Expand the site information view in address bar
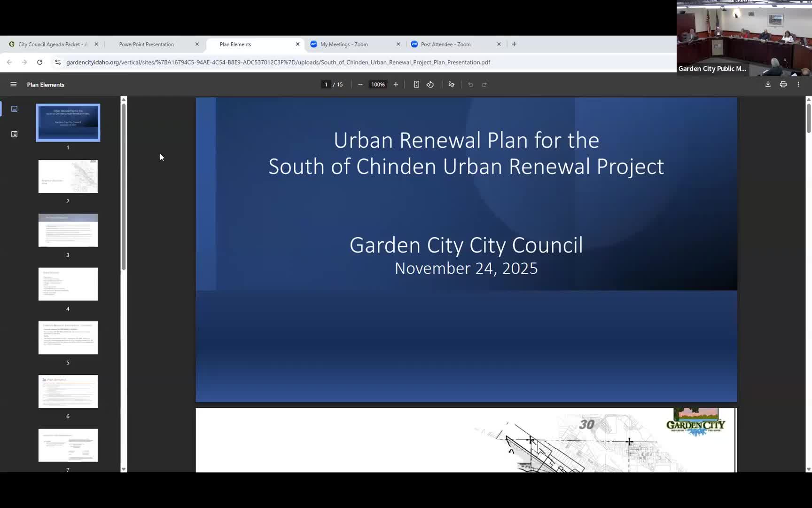Viewport: 812px width, 508px height. 57,62
